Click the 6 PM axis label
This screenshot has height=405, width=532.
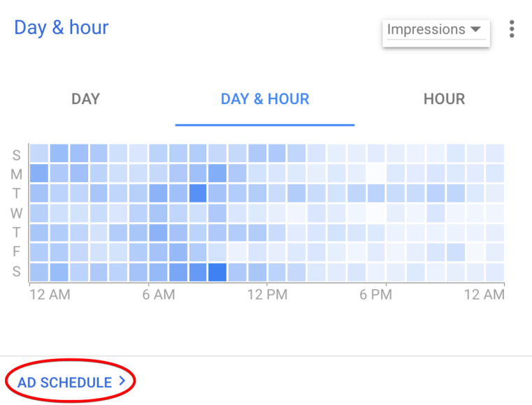pyautogui.click(x=375, y=295)
